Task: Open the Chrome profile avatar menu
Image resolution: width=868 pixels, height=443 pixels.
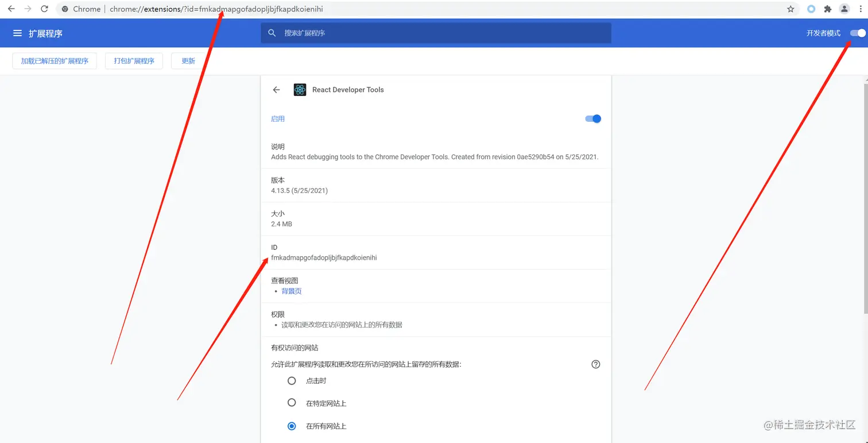Action: 844,9
